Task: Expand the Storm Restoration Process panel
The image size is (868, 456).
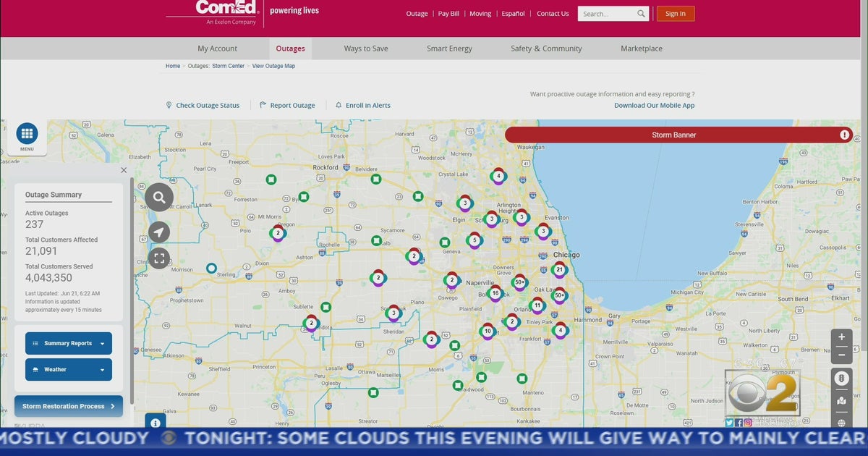Action: 69,406
